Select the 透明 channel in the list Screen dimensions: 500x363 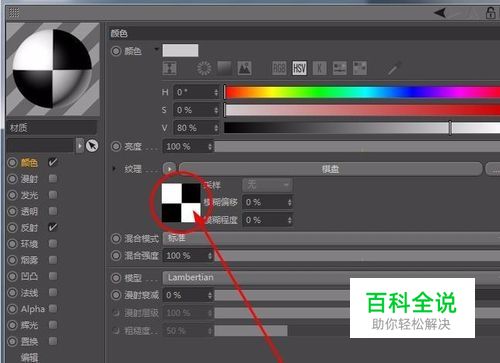tap(29, 211)
